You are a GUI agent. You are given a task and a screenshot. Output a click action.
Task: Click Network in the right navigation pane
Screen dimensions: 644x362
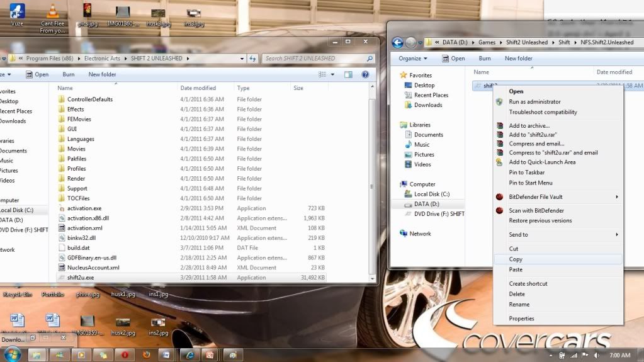tap(415, 234)
